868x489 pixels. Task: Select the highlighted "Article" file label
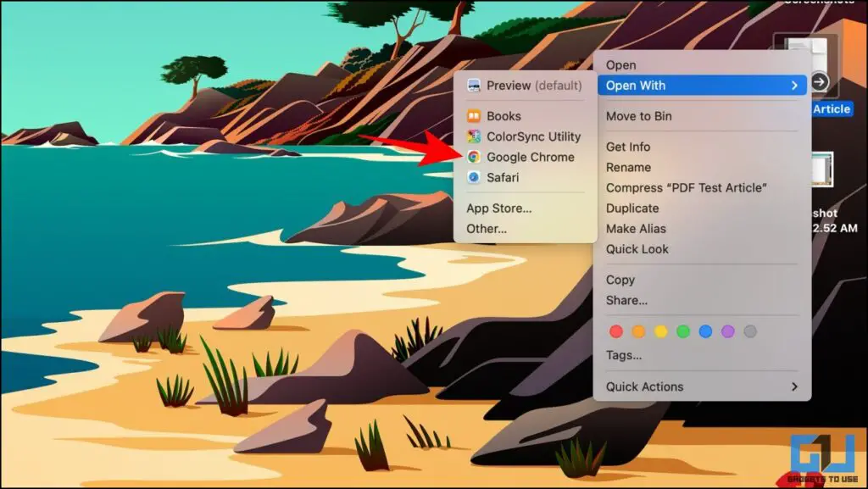(x=832, y=109)
